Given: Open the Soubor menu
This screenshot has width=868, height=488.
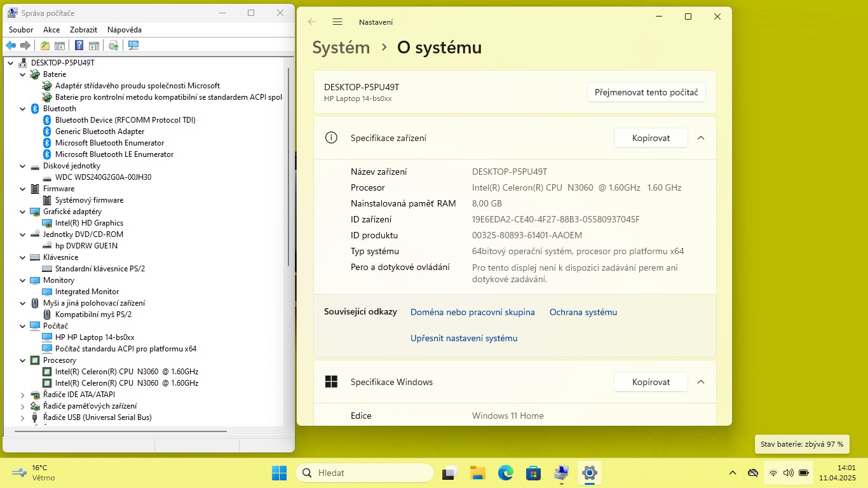Looking at the screenshot, I should coord(22,30).
